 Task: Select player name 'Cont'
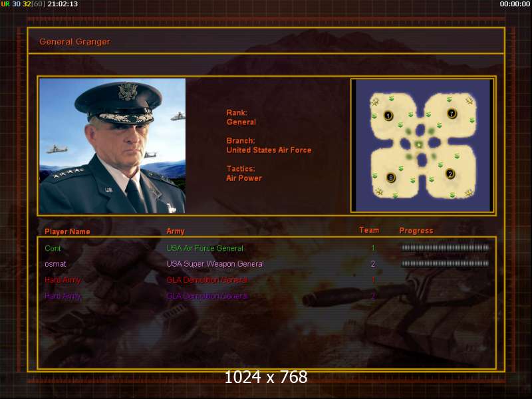coord(53,248)
